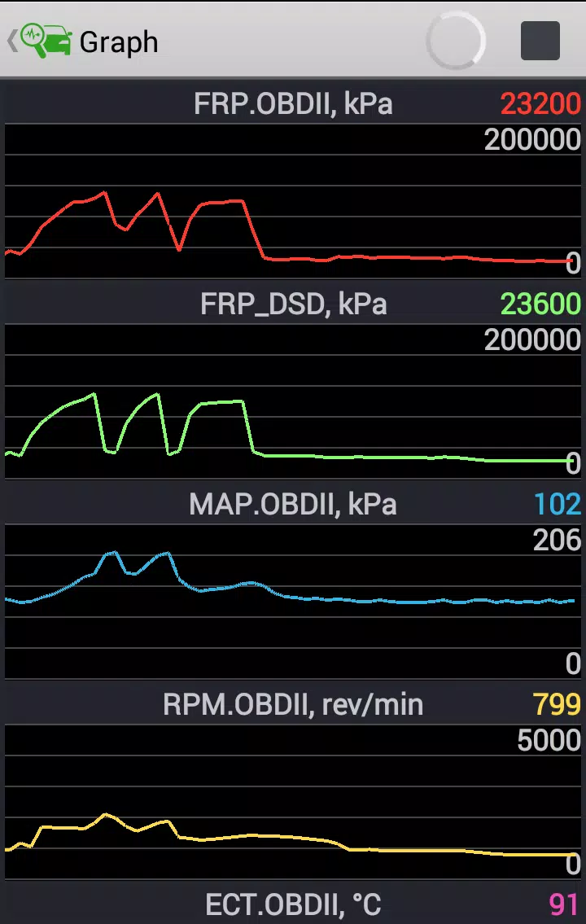Click the green 23600 current value

(x=540, y=304)
